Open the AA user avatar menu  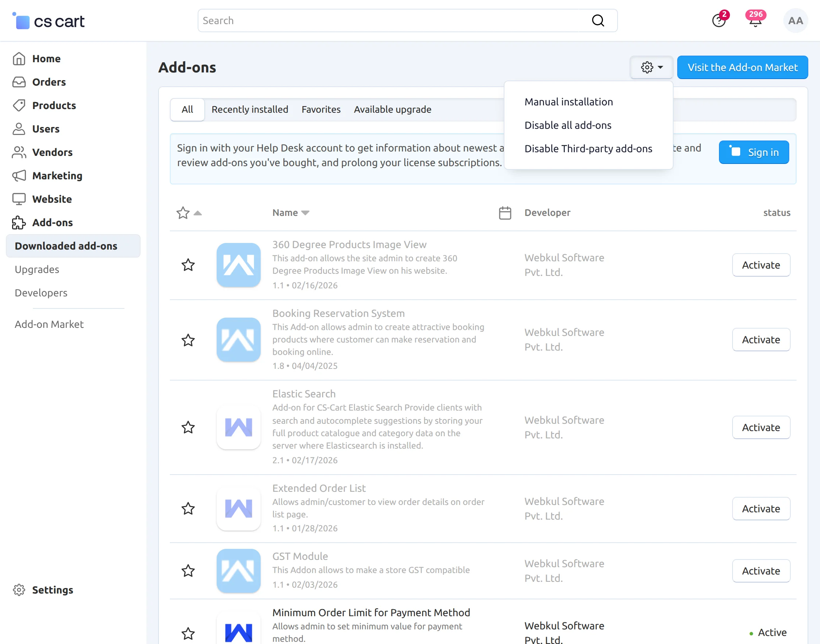(795, 21)
